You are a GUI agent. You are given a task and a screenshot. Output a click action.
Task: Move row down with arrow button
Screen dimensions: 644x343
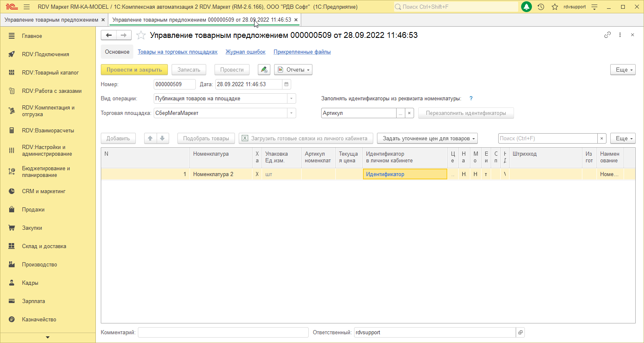tap(162, 139)
